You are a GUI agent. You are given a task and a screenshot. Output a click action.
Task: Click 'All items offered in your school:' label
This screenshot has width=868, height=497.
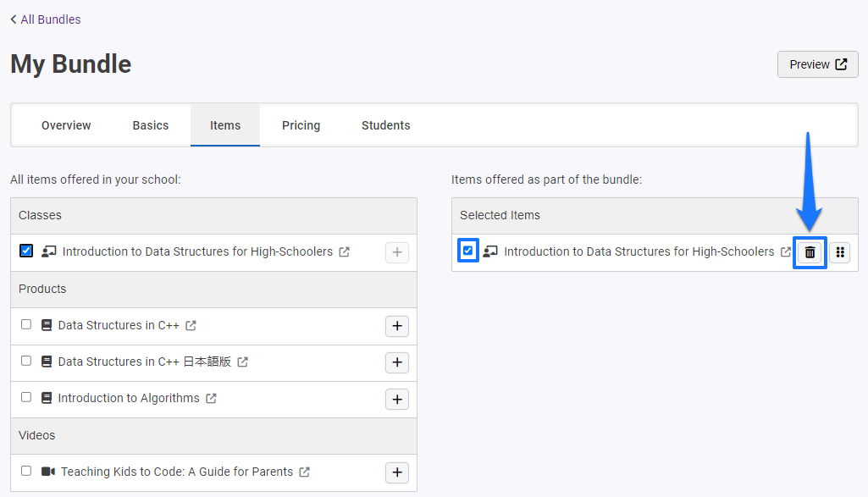[95, 179]
